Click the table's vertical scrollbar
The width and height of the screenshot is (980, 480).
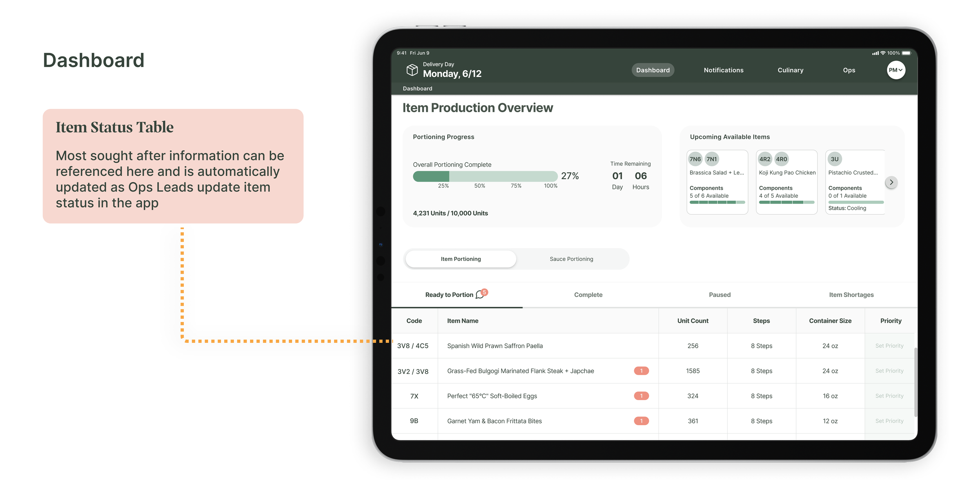point(916,382)
